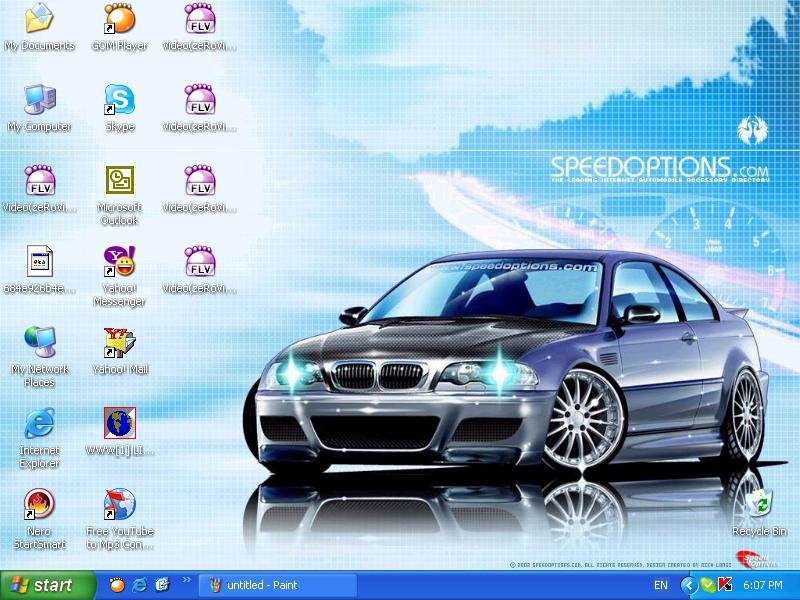The height and width of the screenshot is (600, 800).
Task: Click the Skype status tray icon
Action: pos(708,585)
